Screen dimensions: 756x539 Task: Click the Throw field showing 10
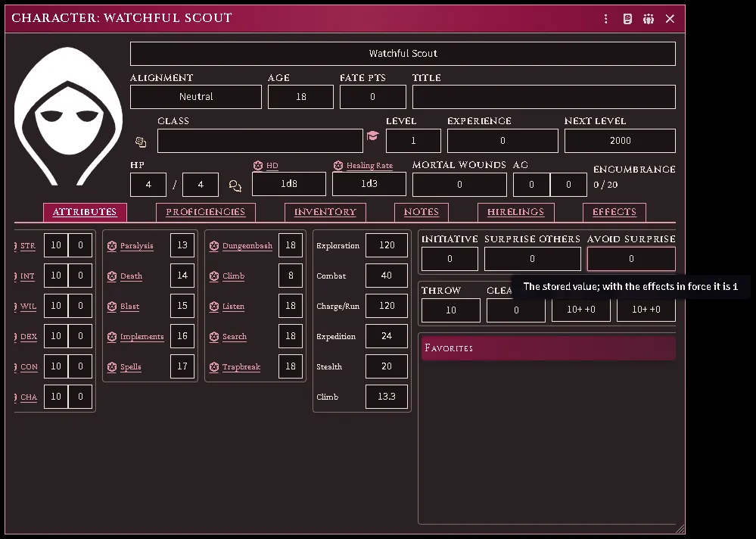click(x=451, y=310)
